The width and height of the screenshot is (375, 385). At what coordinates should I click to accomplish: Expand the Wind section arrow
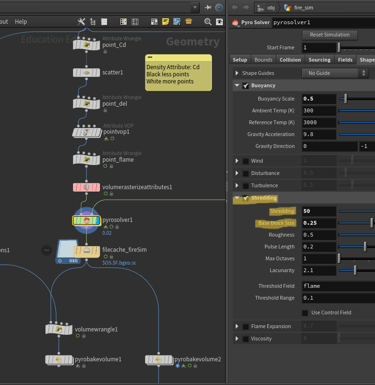pos(237,161)
